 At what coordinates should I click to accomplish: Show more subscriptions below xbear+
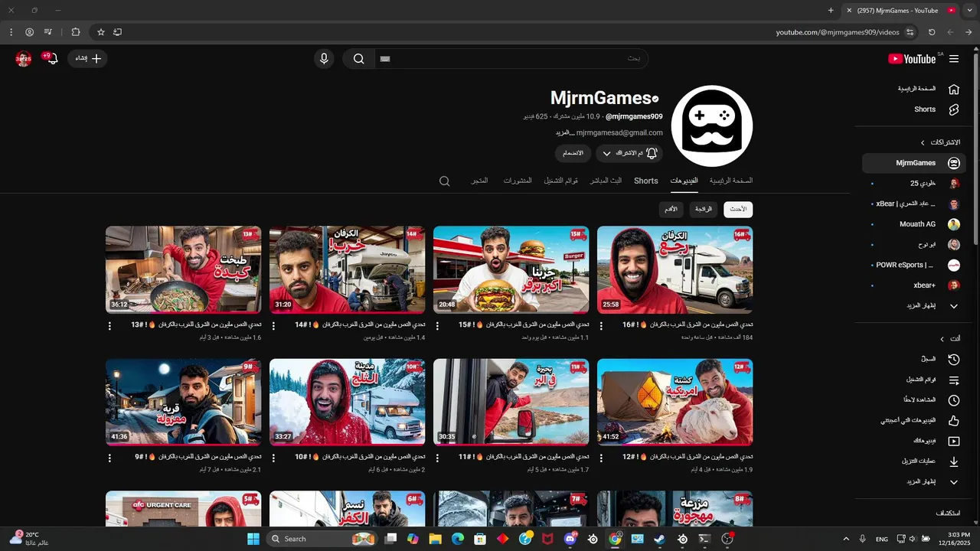[914, 305]
